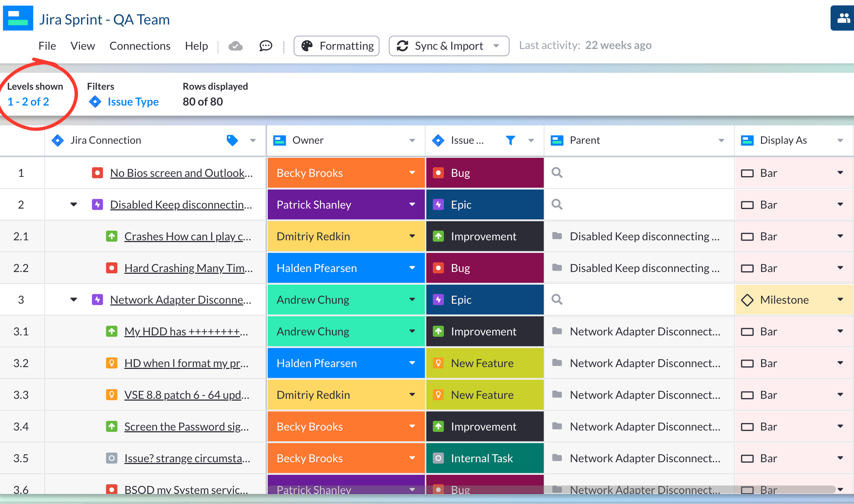This screenshot has height=504, width=854.
Task: Select the New Feature cell in row 3.3
Action: (485, 395)
